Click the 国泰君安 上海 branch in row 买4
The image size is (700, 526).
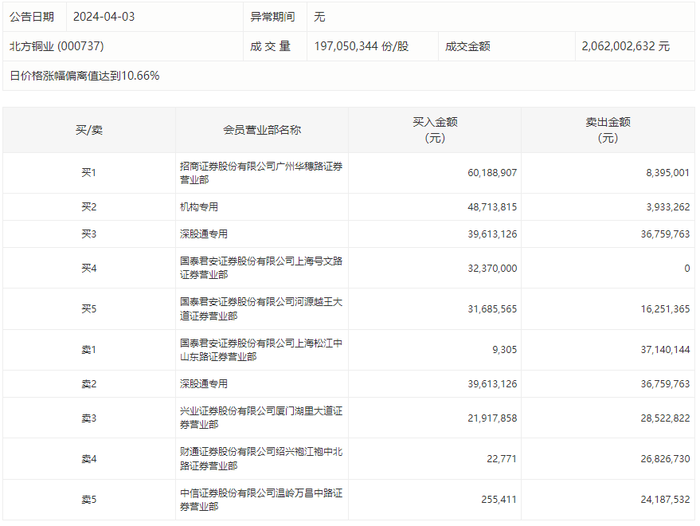coord(261,268)
